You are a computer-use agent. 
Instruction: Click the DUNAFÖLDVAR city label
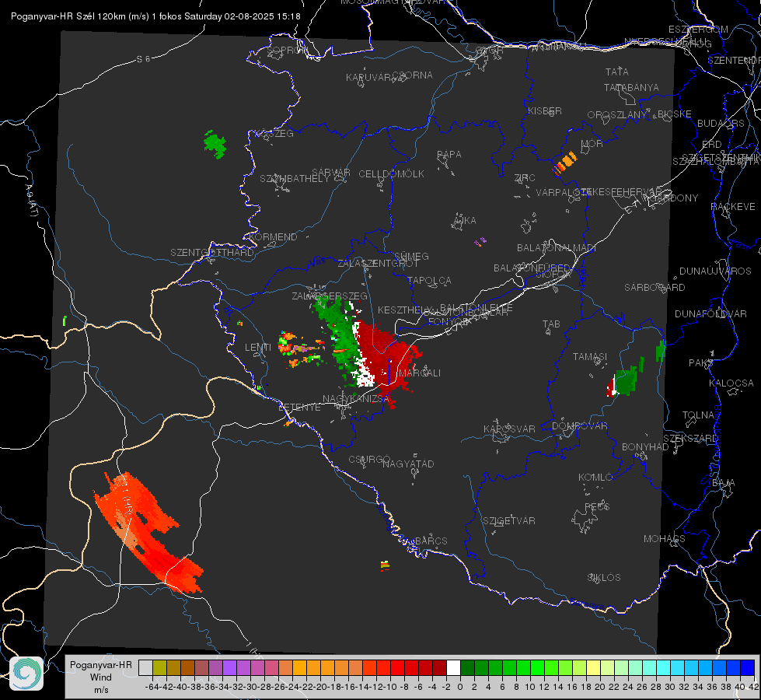[710, 313]
